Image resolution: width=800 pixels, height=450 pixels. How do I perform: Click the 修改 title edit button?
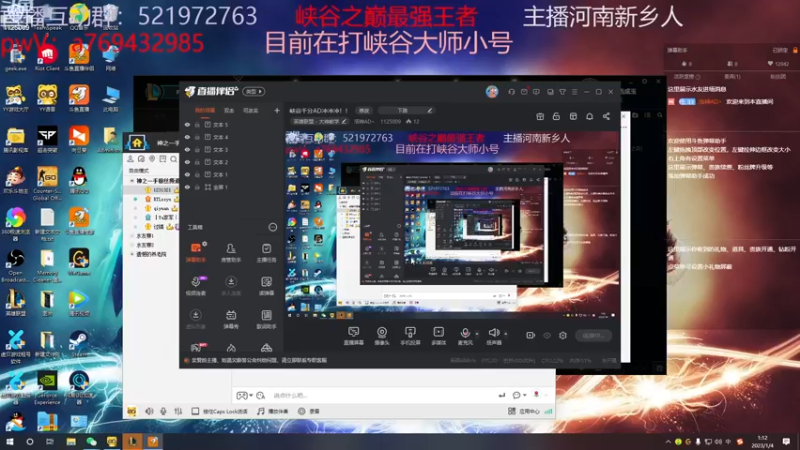click(x=364, y=110)
